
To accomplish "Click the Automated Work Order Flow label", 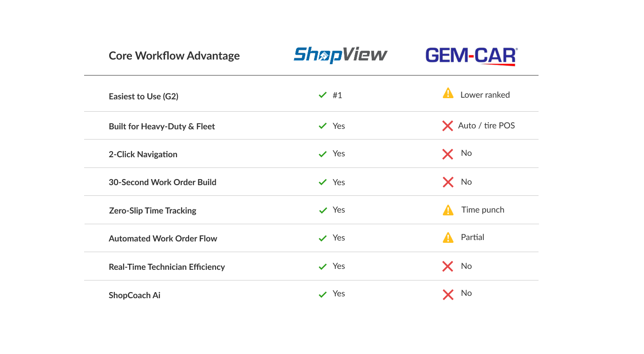I will (x=163, y=239).
